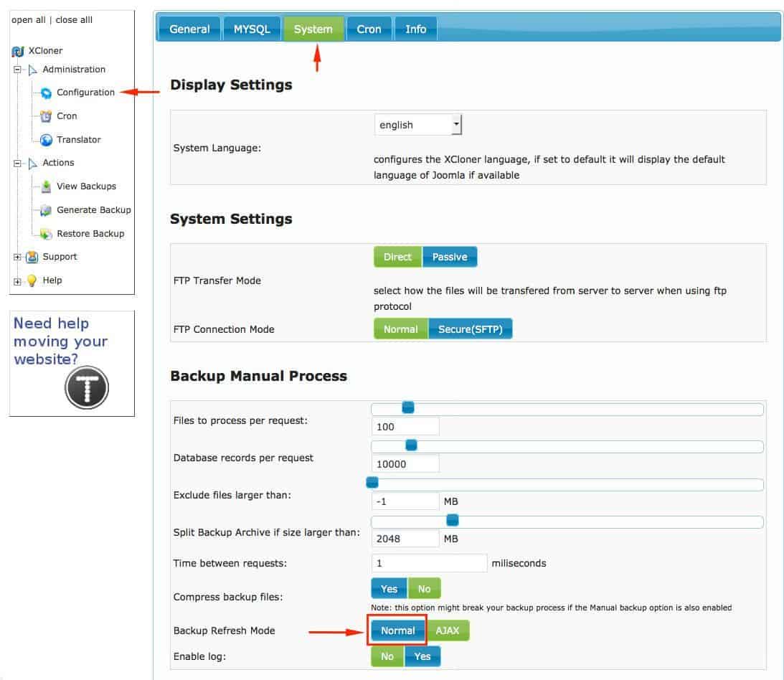The image size is (784, 680).
Task: Set Enable log to Yes
Action: [422, 656]
